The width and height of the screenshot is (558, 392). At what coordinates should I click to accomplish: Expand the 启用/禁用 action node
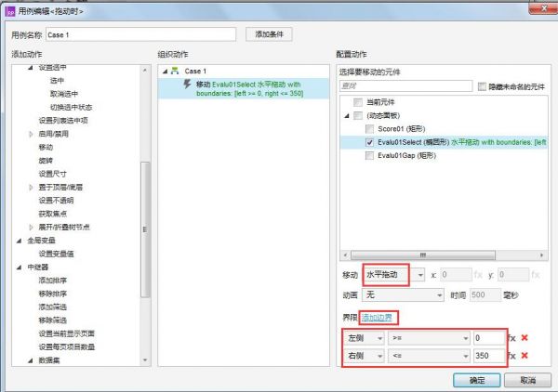click(33, 134)
